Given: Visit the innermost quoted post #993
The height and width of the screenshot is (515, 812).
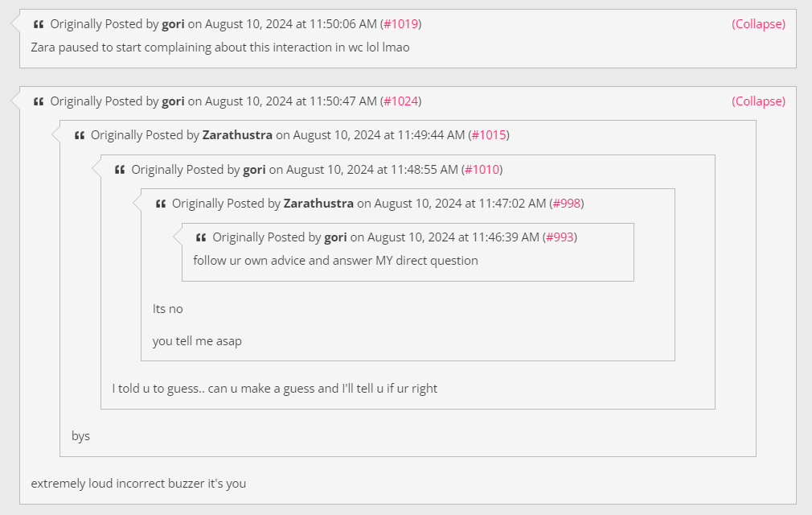Looking at the screenshot, I should click(560, 237).
